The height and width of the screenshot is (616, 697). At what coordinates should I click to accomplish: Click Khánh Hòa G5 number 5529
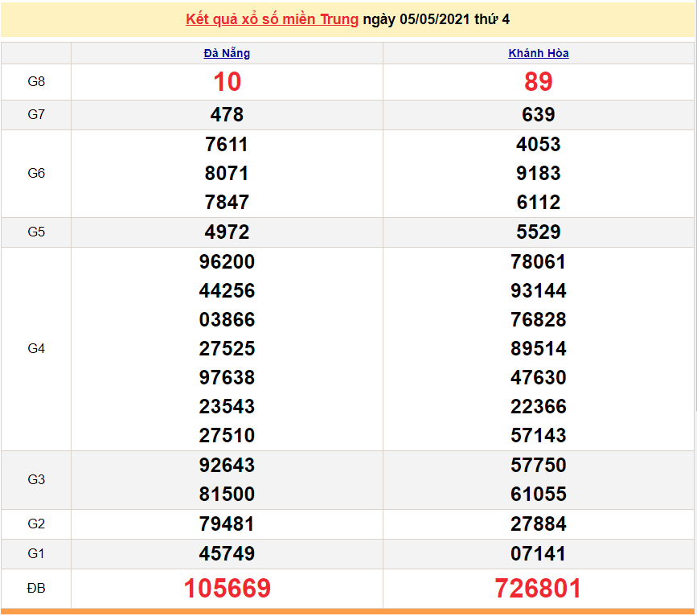tap(539, 232)
